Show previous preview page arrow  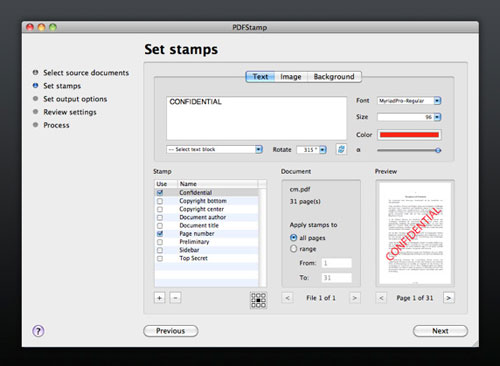click(381, 298)
